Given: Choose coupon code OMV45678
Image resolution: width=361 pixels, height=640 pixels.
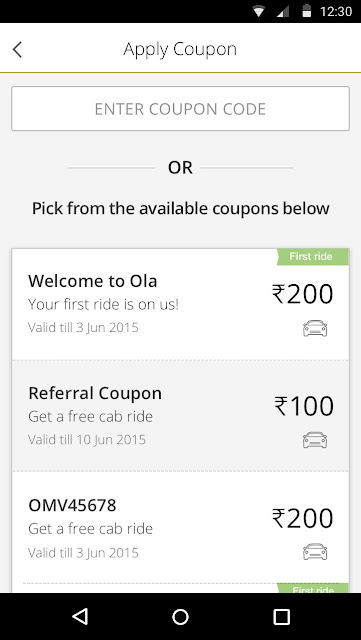Looking at the screenshot, I should (72, 505).
